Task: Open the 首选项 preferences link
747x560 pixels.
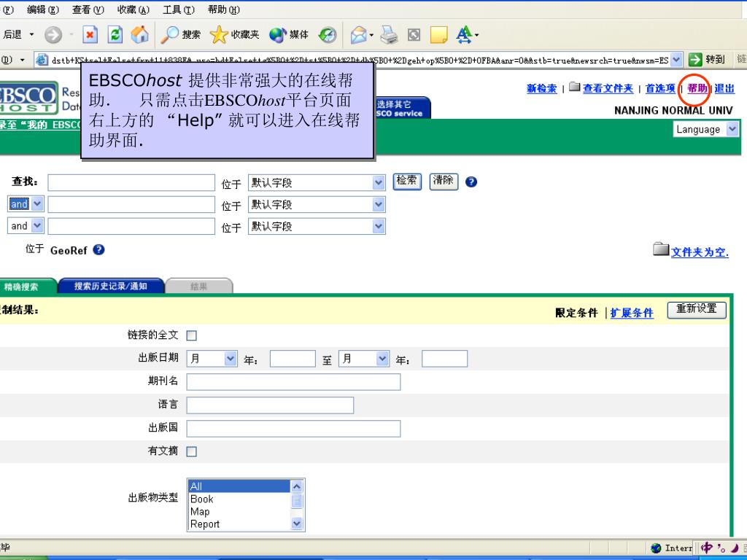Action: (x=660, y=88)
